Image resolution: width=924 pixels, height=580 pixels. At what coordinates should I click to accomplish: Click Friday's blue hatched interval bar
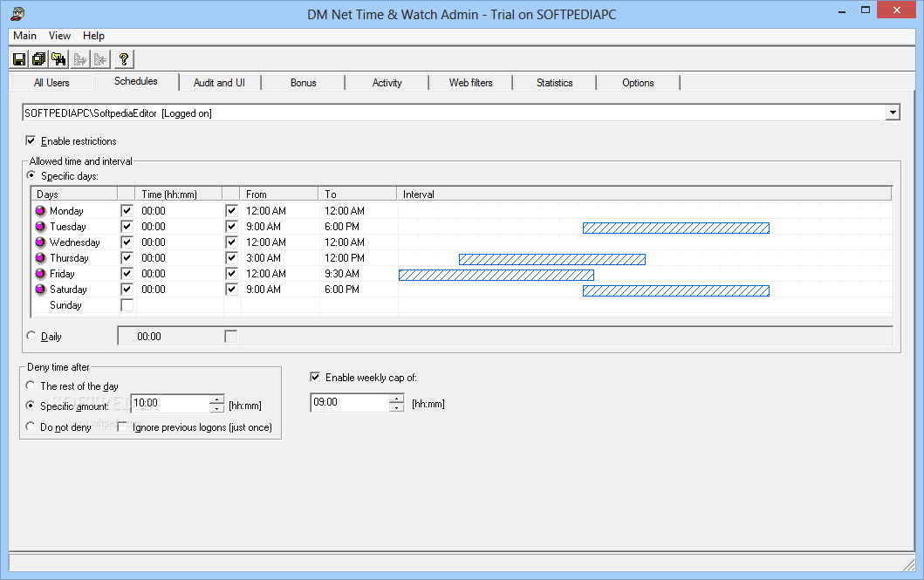click(496, 275)
